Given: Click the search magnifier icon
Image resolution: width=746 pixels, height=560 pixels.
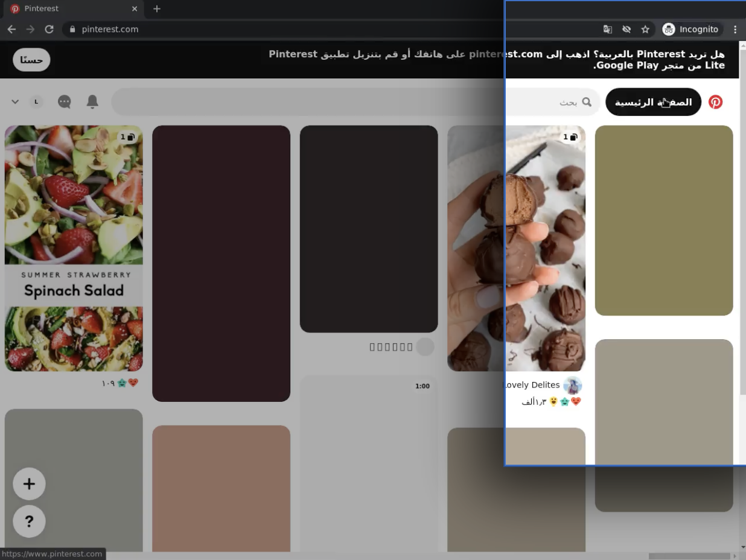Looking at the screenshot, I should tap(587, 102).
